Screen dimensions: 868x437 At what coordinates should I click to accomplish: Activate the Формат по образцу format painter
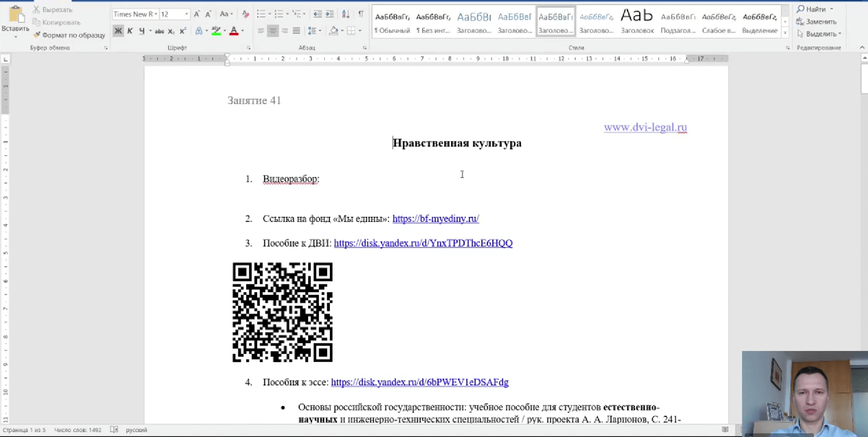click(x=69, y=35)
